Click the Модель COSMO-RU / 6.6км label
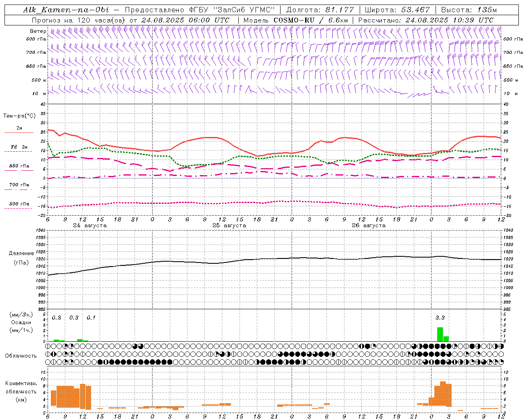Screen dimensions: 525x420 coord(296,20)
